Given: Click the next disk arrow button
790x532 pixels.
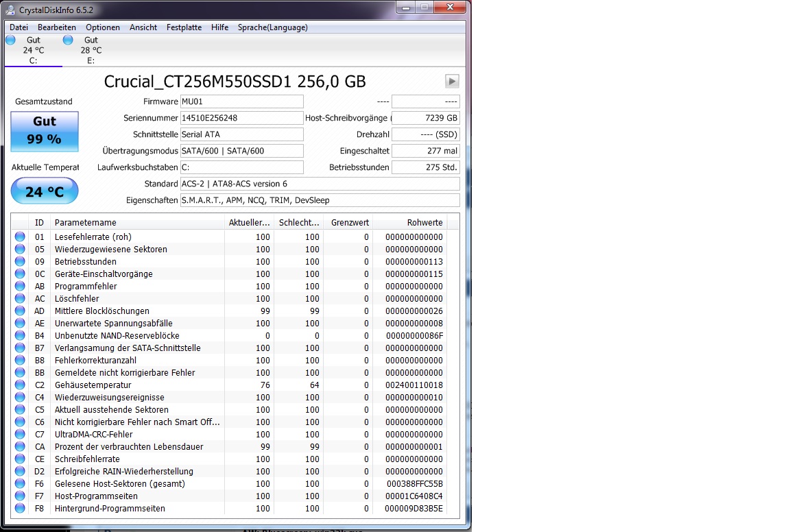Looking at the screenshot, I should pos(452,81).
